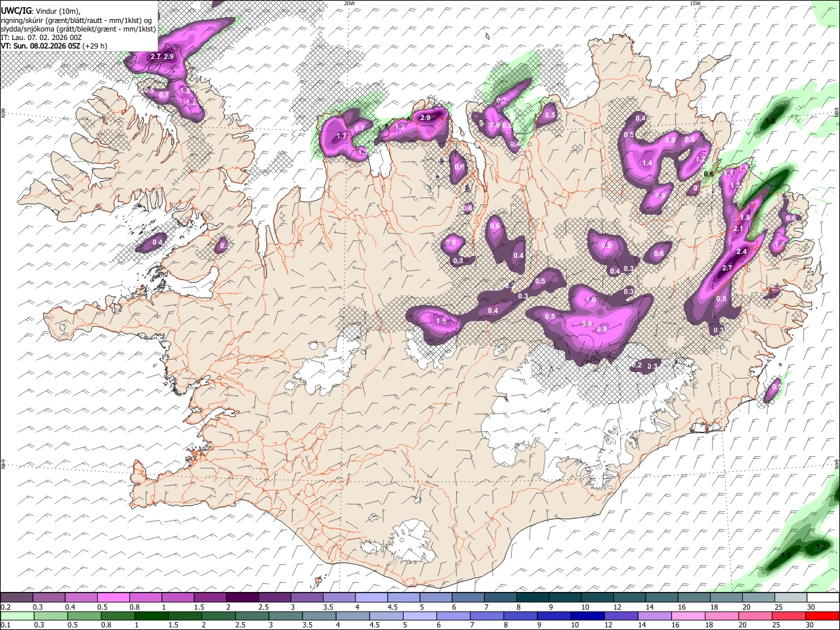
Task: Click the bright red swatch after 30 in lower legend
Action: 824,616
